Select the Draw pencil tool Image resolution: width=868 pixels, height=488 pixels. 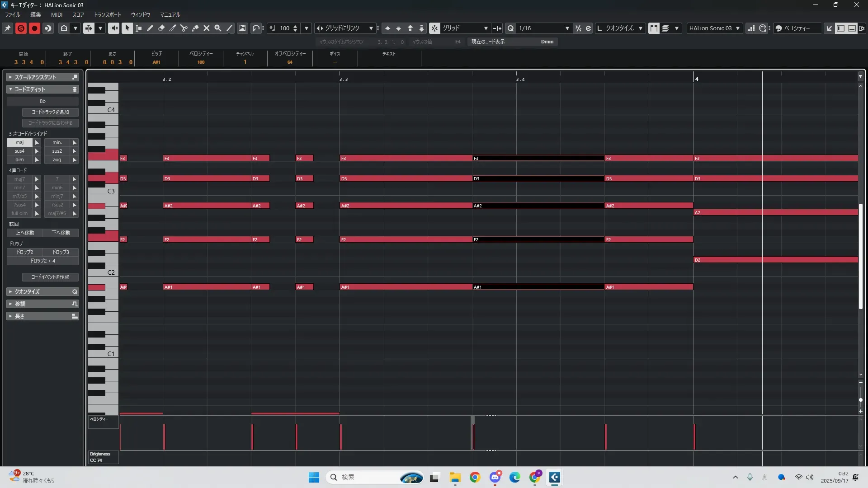(x=150, y=28)
